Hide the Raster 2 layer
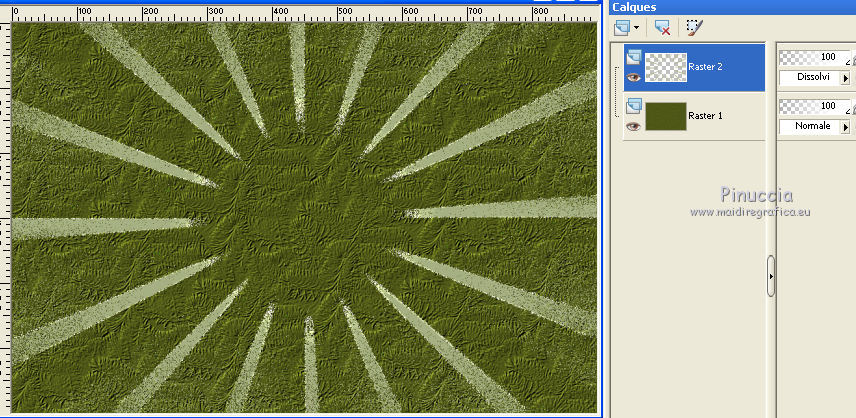The image size is (856, 418). (x=633, y=77)
